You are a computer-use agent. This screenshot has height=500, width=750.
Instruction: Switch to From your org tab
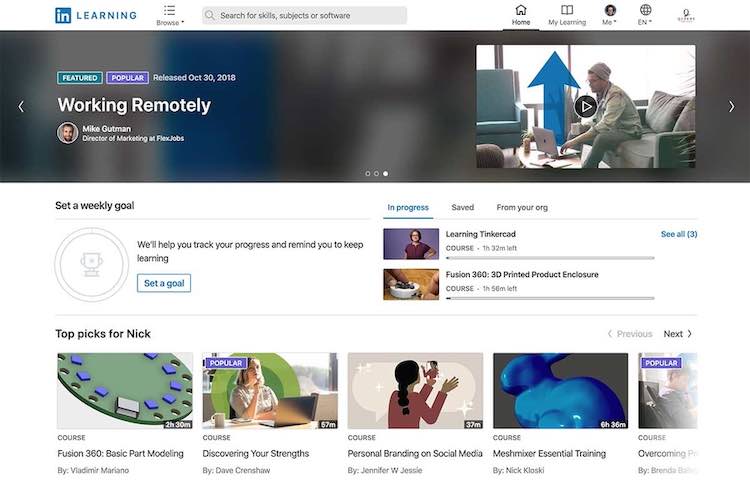[x=522, y=207]
